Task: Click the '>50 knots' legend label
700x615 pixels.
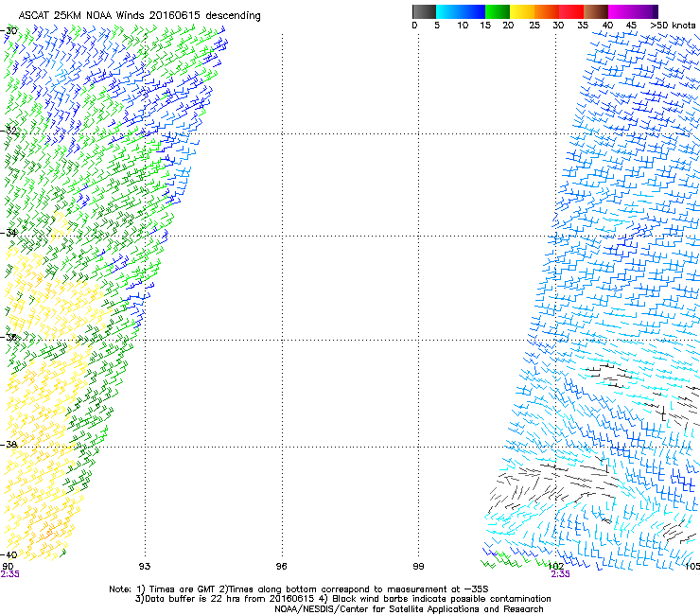Action: [674, 26]
